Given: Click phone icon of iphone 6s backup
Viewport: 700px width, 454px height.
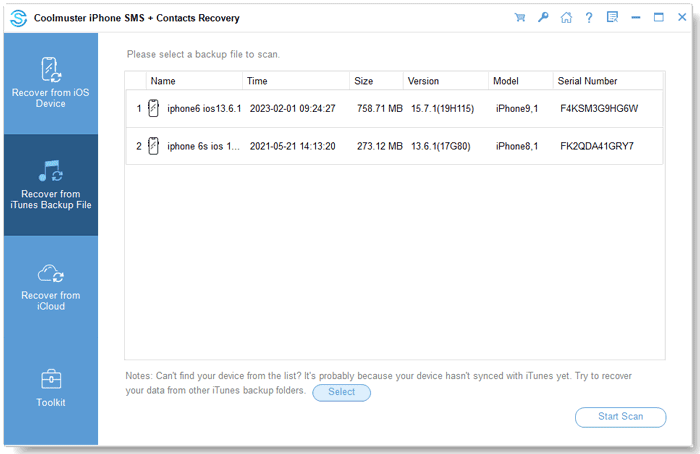Looking at the screenshot, I should [x=153, y=146].
